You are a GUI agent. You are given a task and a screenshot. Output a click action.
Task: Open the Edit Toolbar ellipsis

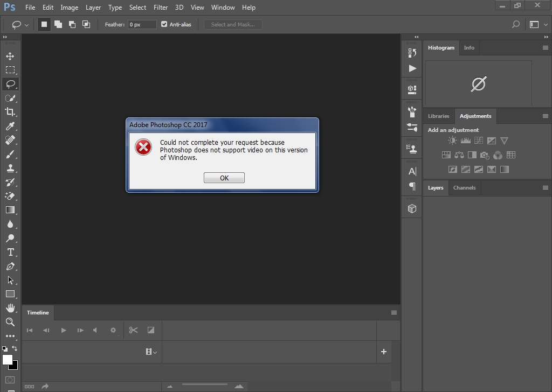click(10, 336)
